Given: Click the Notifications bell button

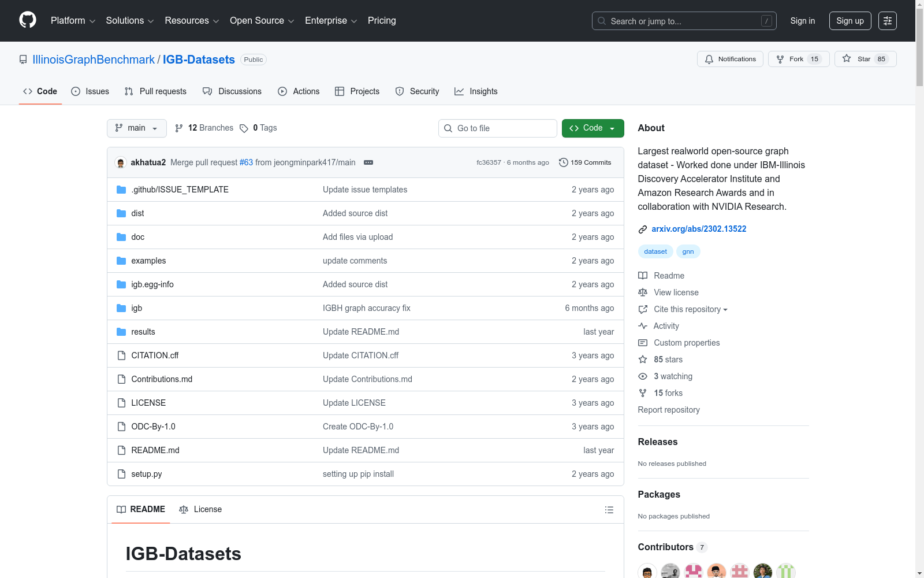Looking at the screenshot, I should pos(731,59).
